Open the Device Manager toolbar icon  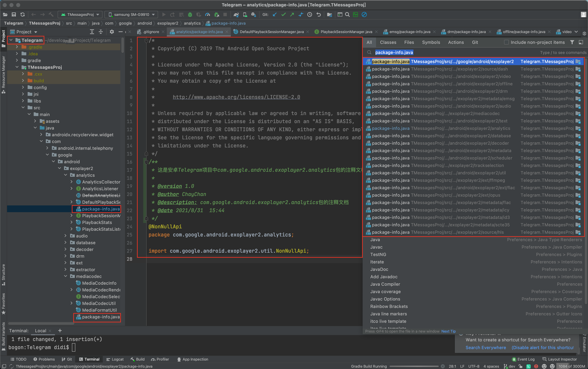pyautogui.click(x=245, y=15)
